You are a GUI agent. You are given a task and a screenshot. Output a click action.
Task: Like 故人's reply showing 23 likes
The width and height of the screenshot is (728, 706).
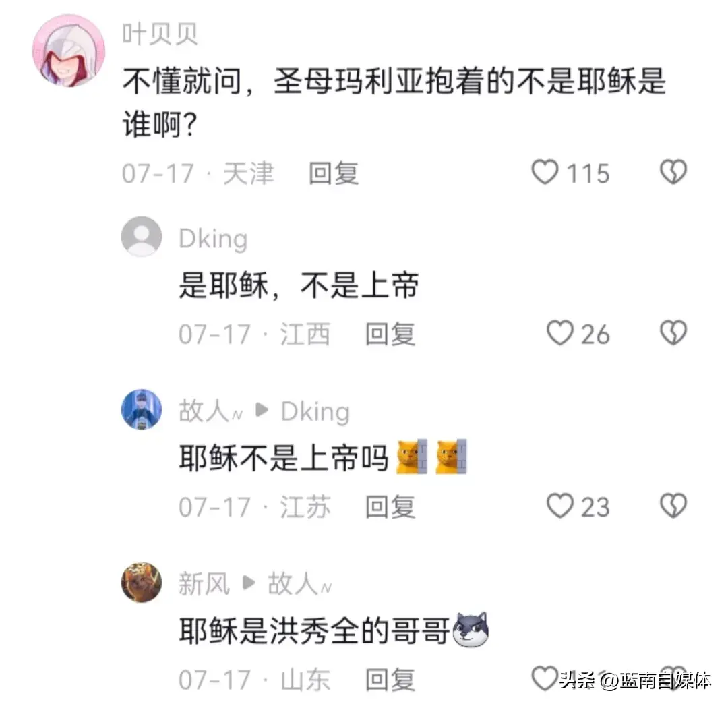[x=560, y=506]
